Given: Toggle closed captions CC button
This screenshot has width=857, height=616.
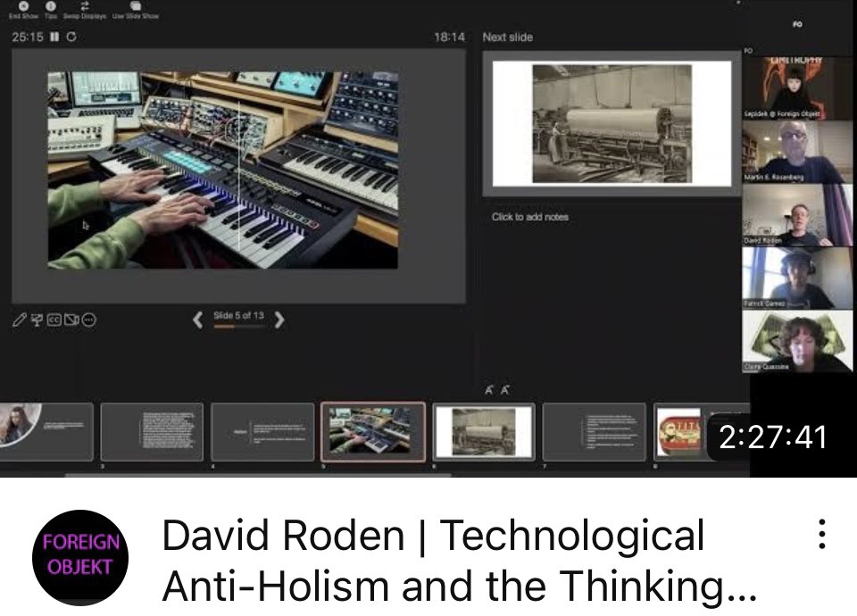Looking at the screenshot, I should click(x=54, y=320).
